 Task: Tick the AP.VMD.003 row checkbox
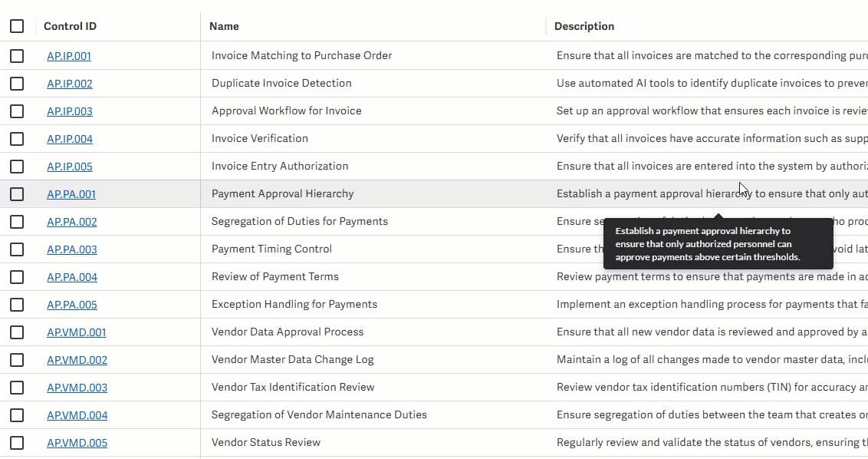coord(17,388)
